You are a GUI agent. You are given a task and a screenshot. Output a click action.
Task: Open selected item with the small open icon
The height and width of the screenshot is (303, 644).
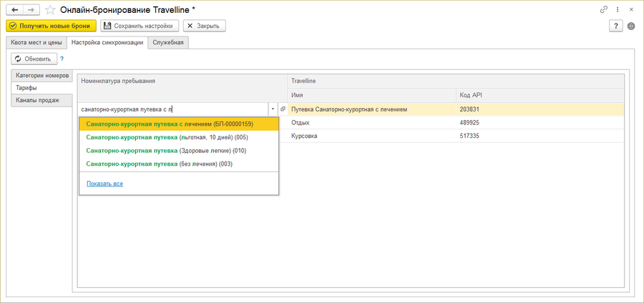click(283, 109)
